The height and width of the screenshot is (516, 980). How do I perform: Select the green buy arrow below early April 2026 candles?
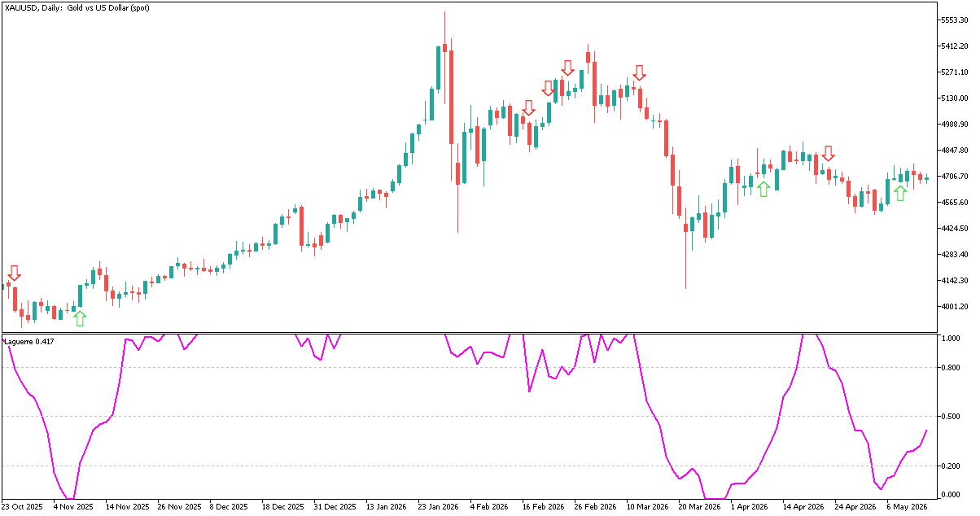(763, 189)
